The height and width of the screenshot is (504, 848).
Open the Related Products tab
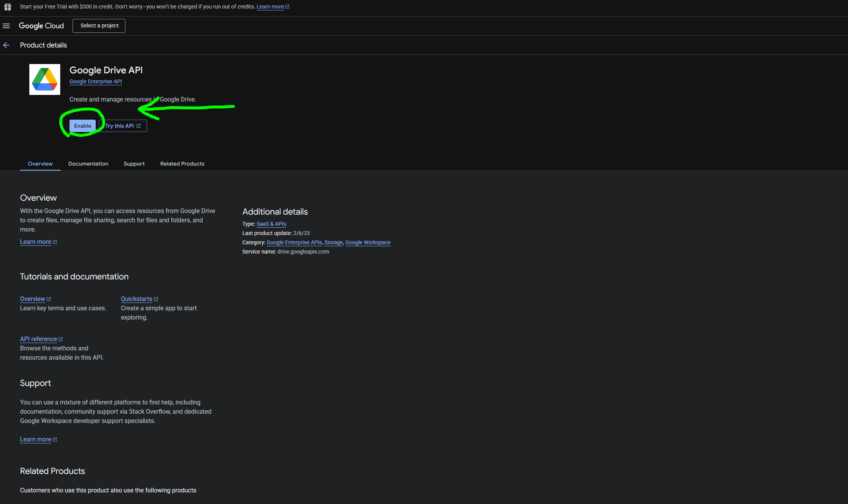tap(182, 164)
